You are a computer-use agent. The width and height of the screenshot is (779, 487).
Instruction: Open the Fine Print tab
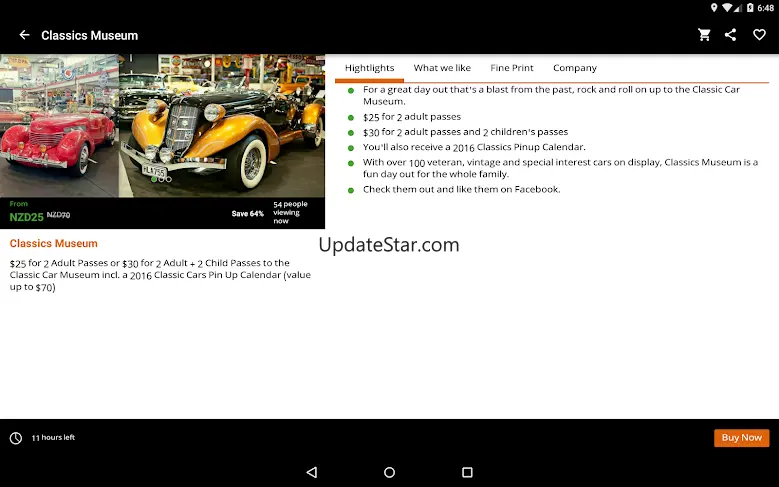[x=512, y=68]
